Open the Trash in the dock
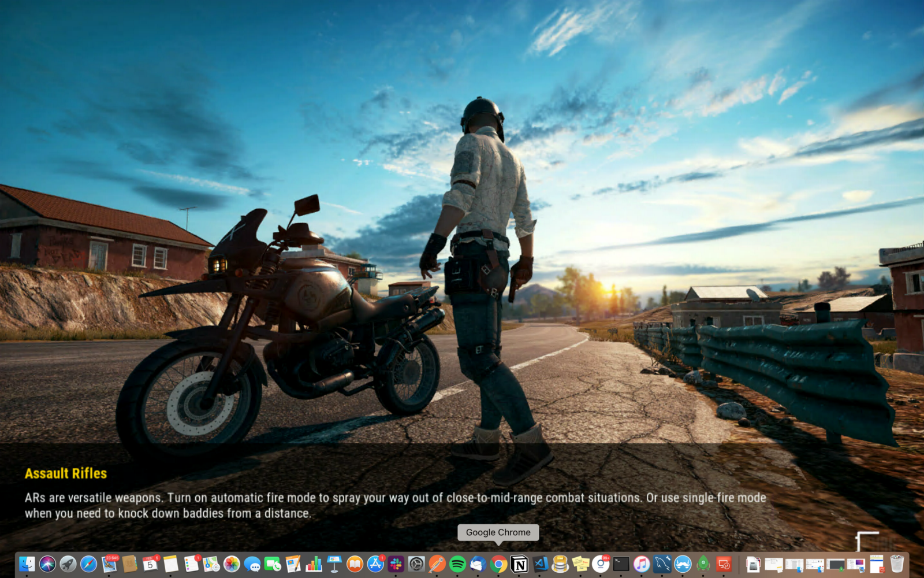924x578 pixels. (x=897, y=564)
